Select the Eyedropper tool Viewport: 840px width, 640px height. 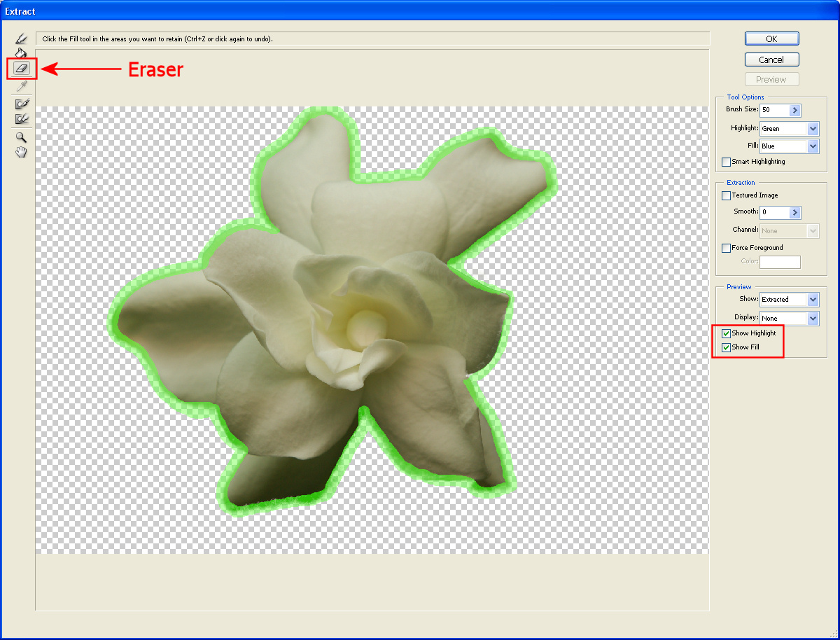point(21,86)
